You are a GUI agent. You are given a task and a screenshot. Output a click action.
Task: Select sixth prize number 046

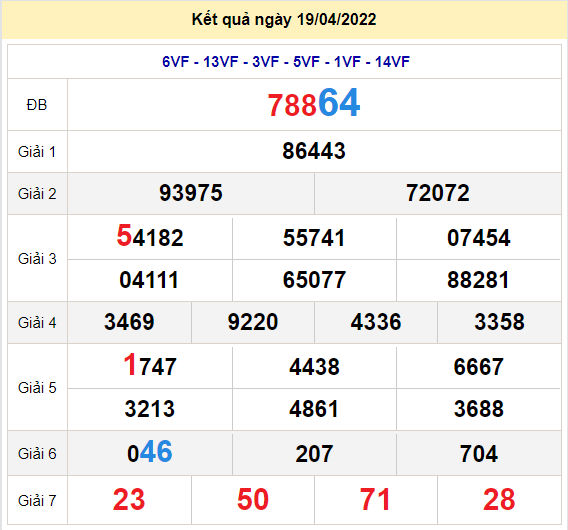tap(150, 452)
